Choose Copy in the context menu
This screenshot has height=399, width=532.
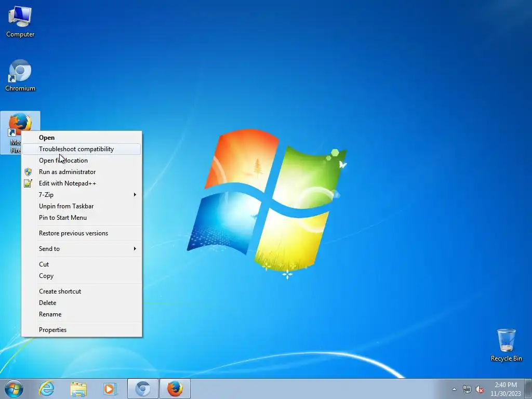pos(82,276)
